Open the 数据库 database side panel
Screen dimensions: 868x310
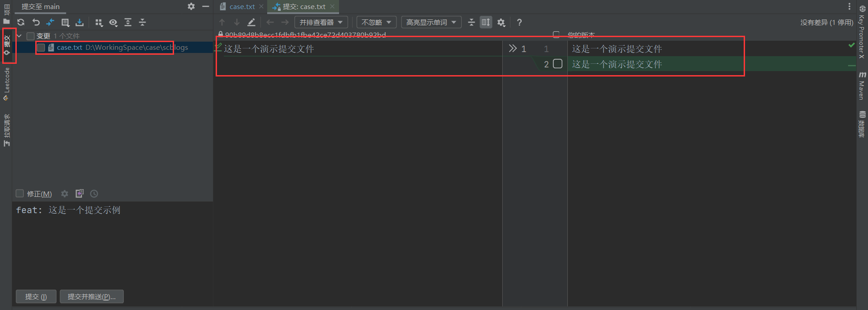(862, 124)
